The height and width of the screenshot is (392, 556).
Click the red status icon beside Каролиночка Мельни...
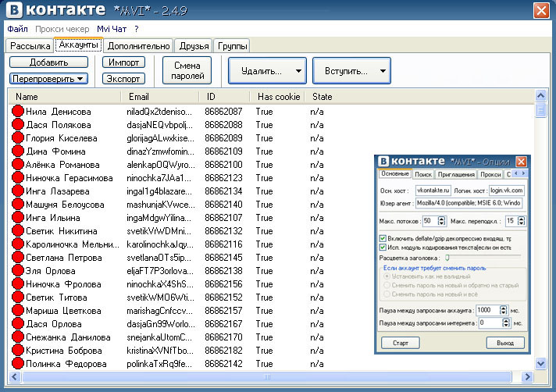coord(17,244)
